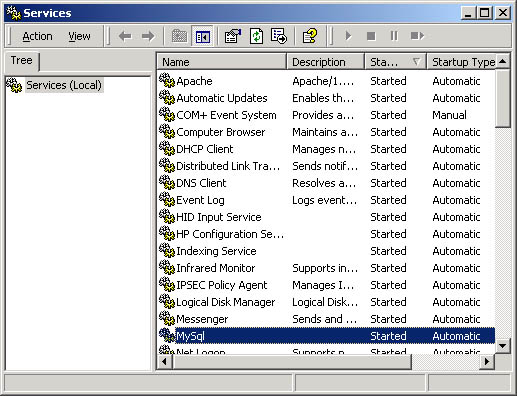
Task: Click the DHCP Client service name
Action: tap(205, 149)
